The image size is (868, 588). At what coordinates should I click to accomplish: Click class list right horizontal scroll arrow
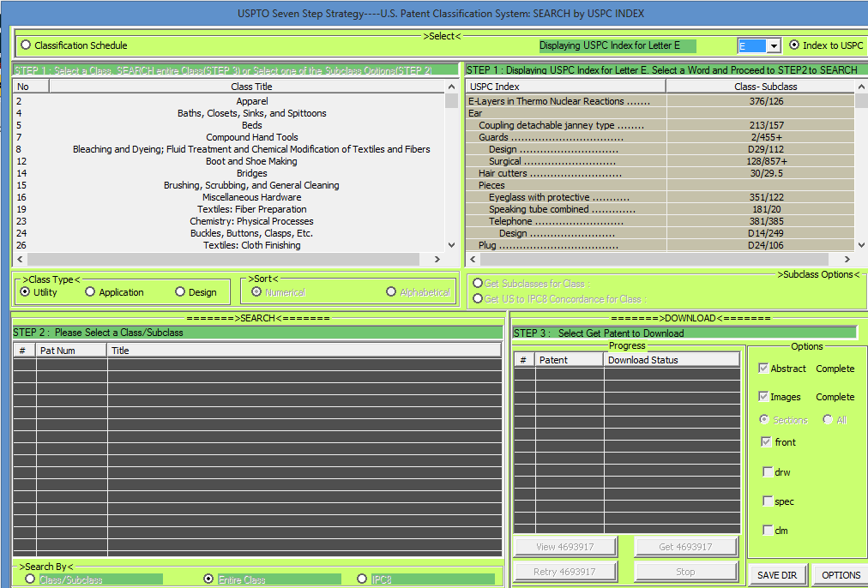point(437,259)
